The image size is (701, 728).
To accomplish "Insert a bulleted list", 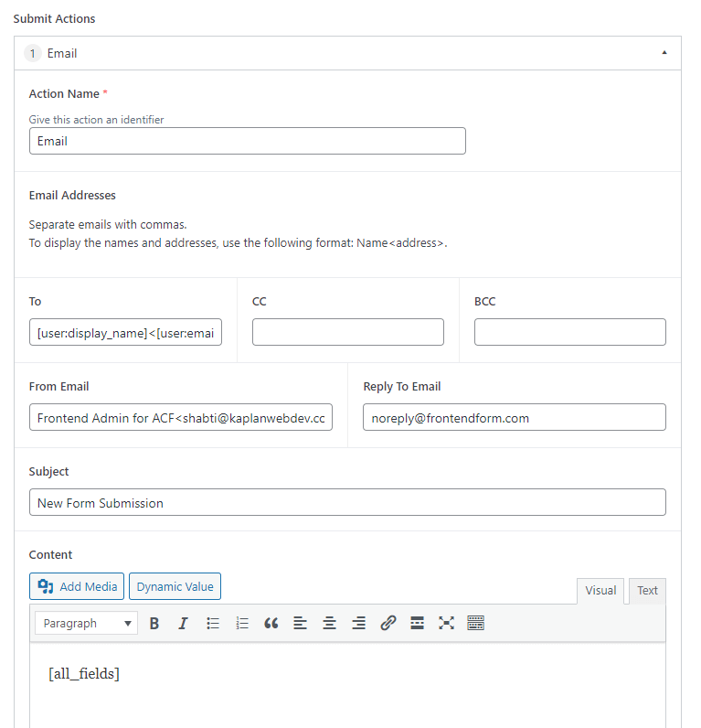I will click(x=213, y=623).
